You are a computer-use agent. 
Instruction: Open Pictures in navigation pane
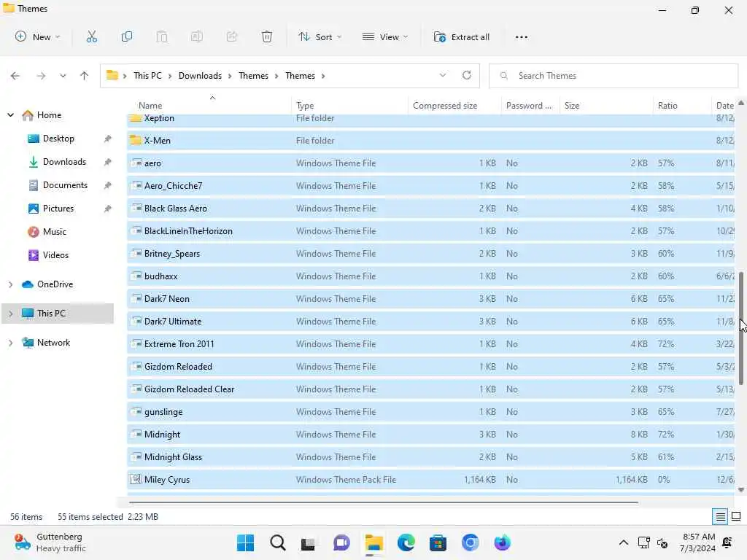pyautogui.click(x=58, y=208)
